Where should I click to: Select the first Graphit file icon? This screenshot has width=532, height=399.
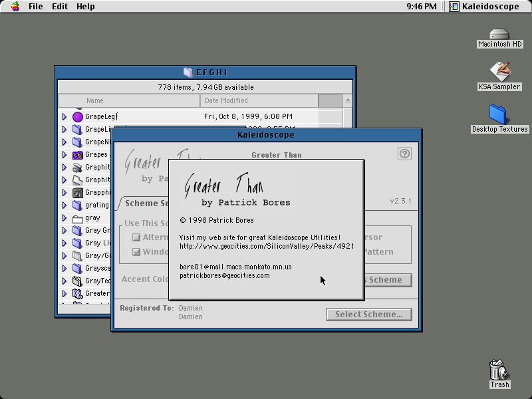78,168
